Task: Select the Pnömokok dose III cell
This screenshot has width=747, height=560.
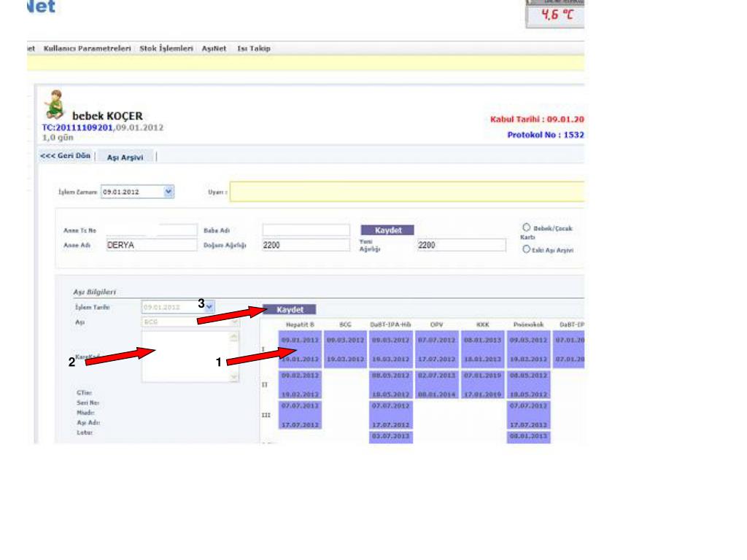Action: coord(529,415)
